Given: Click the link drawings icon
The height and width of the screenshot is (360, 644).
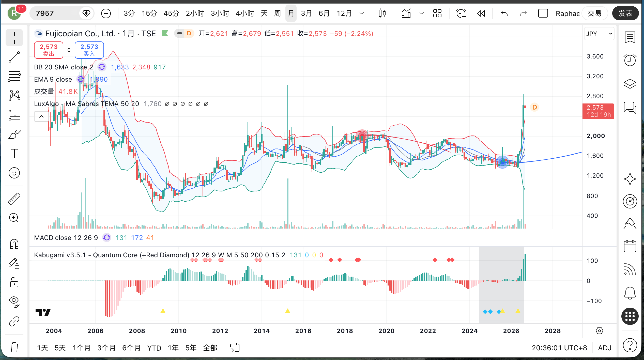Looking at the screenshot, I should (14, 321).
